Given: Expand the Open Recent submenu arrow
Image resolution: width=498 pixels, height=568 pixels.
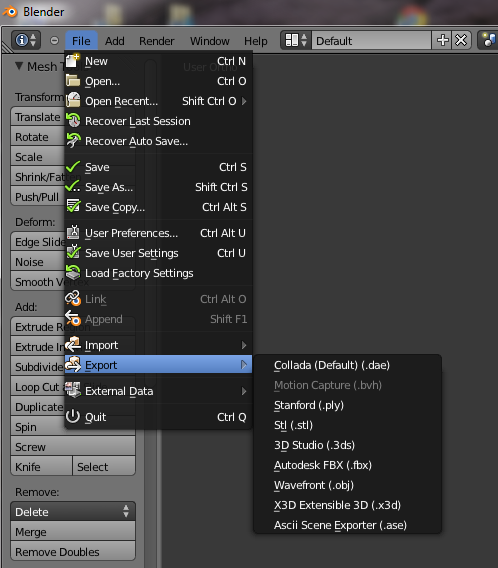Looking at the screenshot, I should coord(244,101).
